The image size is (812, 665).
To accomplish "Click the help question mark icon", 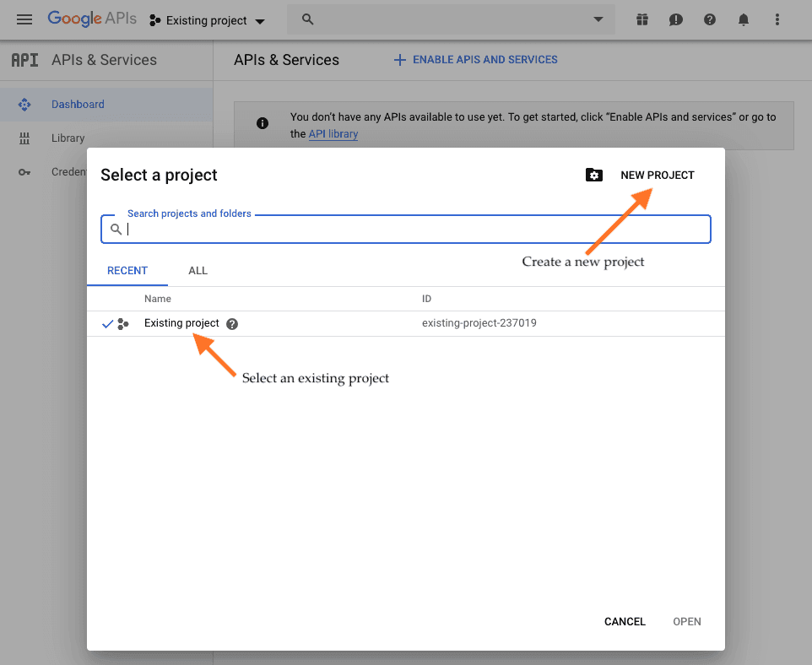I will 710,19.
